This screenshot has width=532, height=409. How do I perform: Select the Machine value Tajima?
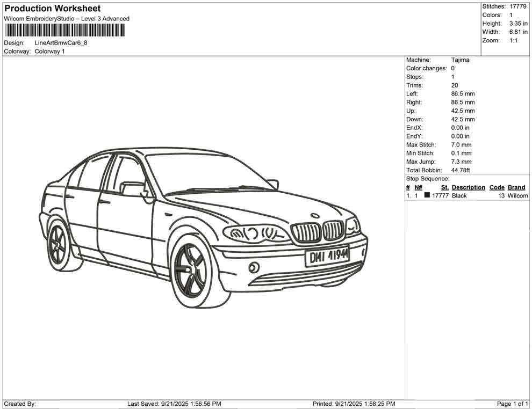point(460,60)
